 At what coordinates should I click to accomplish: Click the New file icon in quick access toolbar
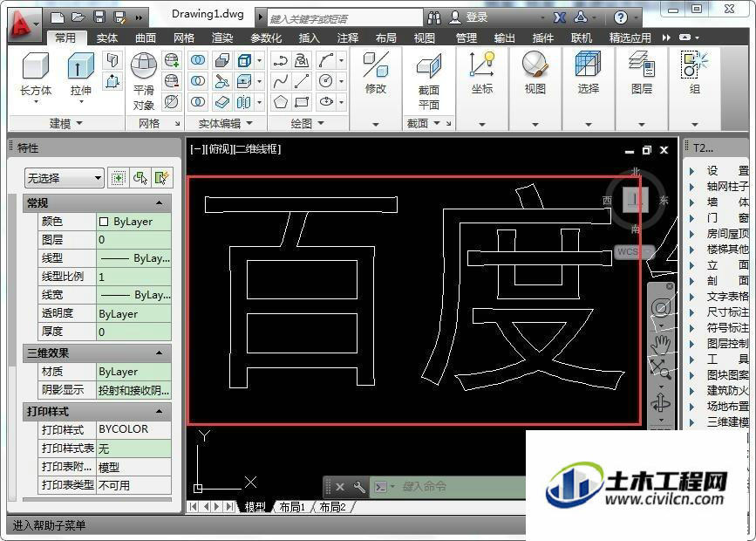[x=58, y=17]
